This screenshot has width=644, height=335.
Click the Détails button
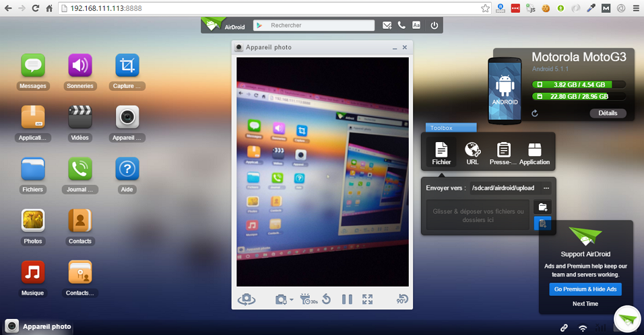[608, 113]
